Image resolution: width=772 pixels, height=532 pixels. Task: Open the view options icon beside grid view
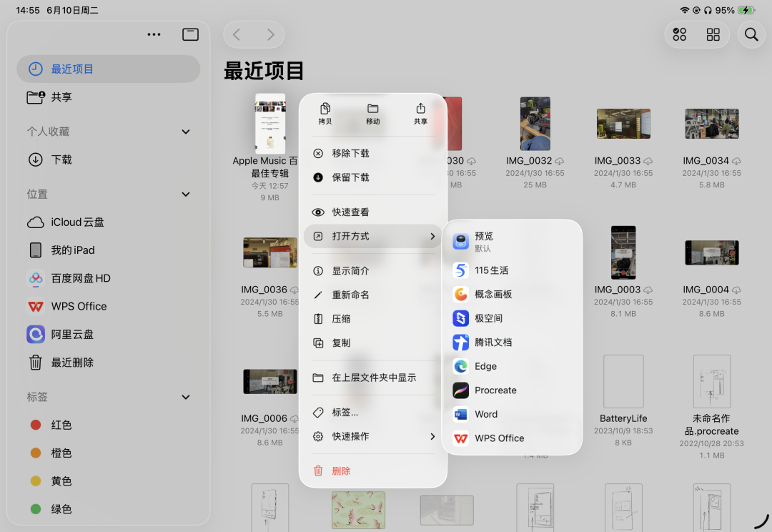(680, 34)
